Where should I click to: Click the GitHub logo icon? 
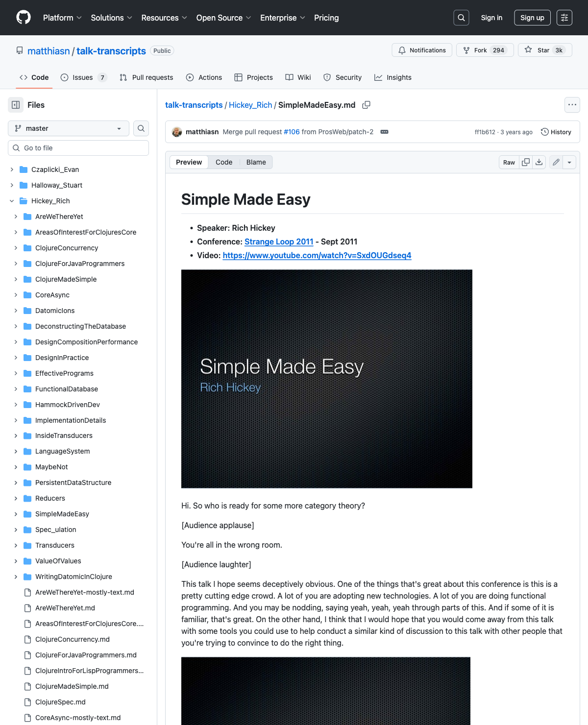[24, 18]
